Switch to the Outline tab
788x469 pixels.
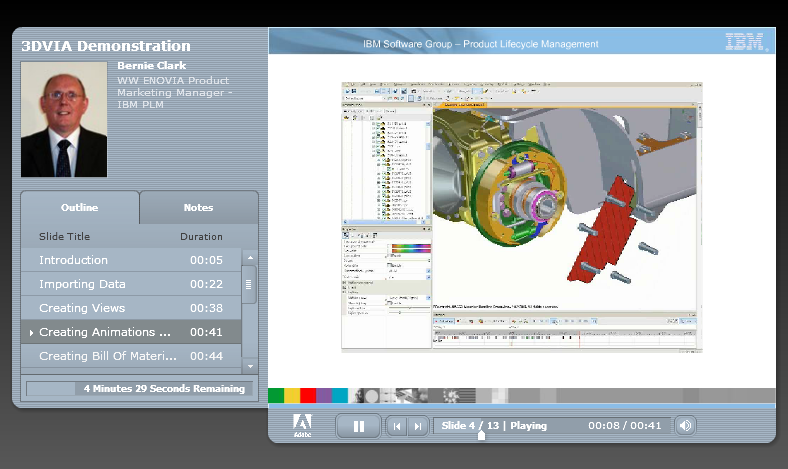pos(79,208)
